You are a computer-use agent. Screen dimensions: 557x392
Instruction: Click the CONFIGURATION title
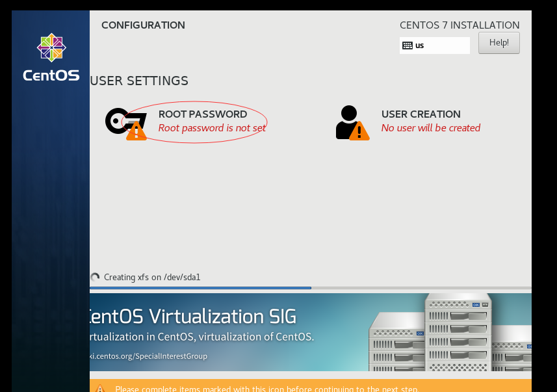pos(143,25)
